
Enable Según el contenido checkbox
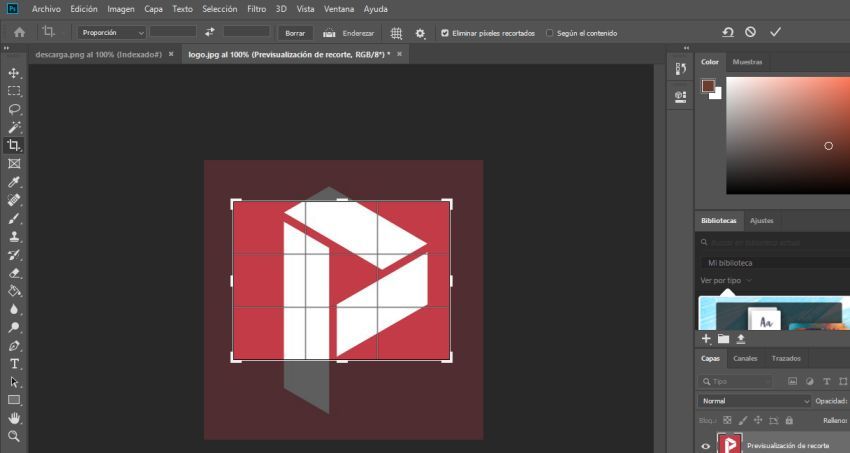click(x=549, y=33)
